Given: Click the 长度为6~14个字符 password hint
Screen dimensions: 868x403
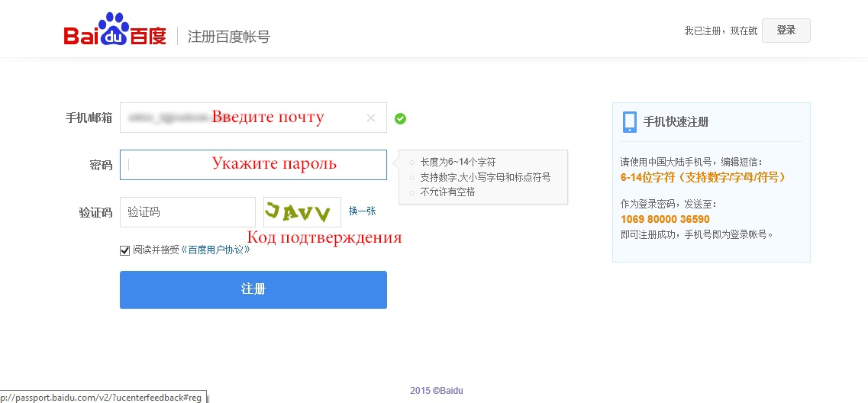Looking at the screenshot, I should click(458, 163).
